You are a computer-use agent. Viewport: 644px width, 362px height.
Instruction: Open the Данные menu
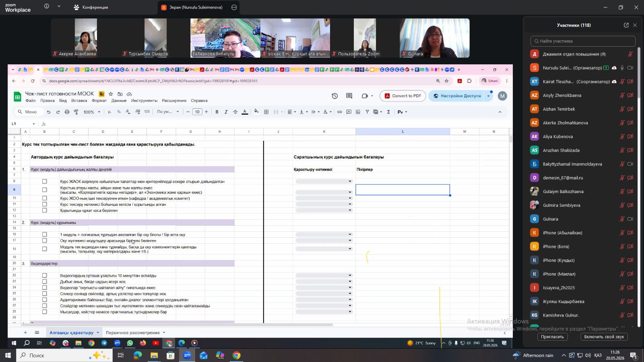(119, 101)
